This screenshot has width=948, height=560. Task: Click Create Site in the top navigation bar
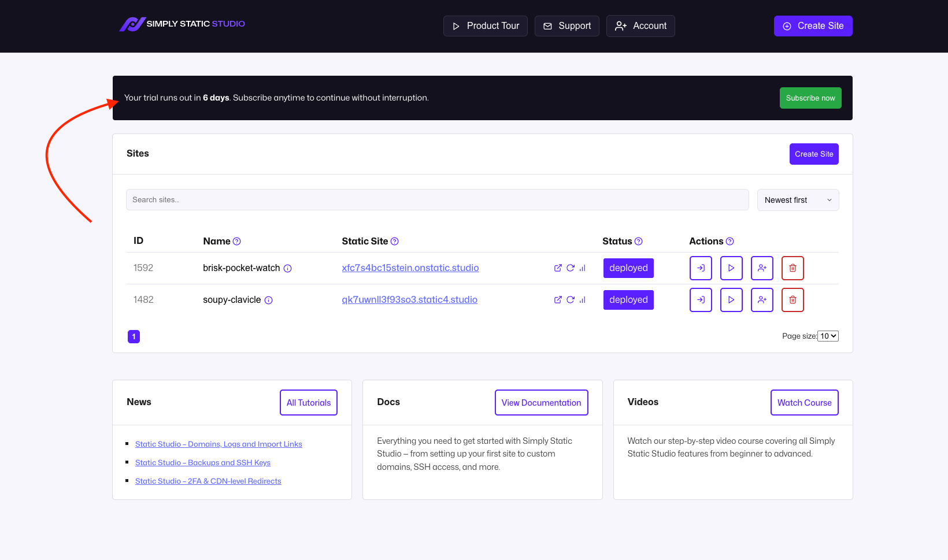(813, 26)
